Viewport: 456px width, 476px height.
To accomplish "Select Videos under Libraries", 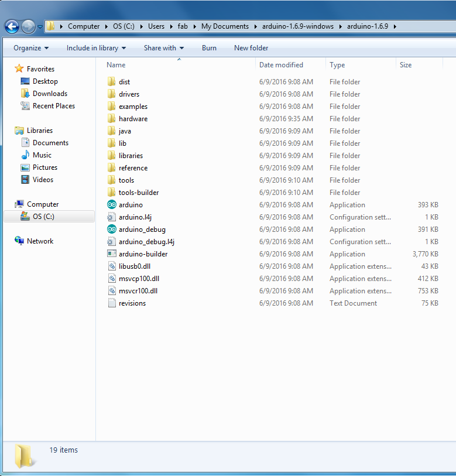I will pyautogui.click(x=43, y=179).
